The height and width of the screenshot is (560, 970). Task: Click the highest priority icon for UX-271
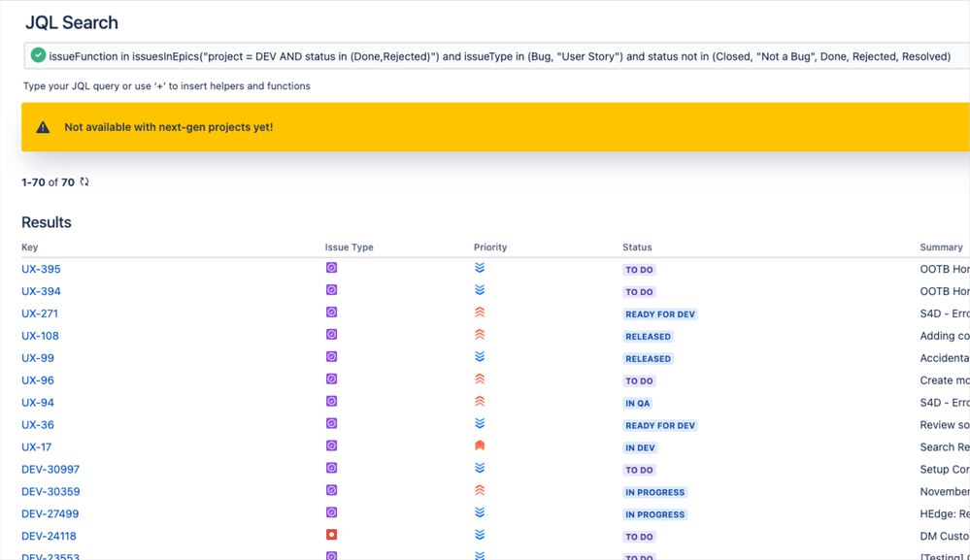coord(480,313)
